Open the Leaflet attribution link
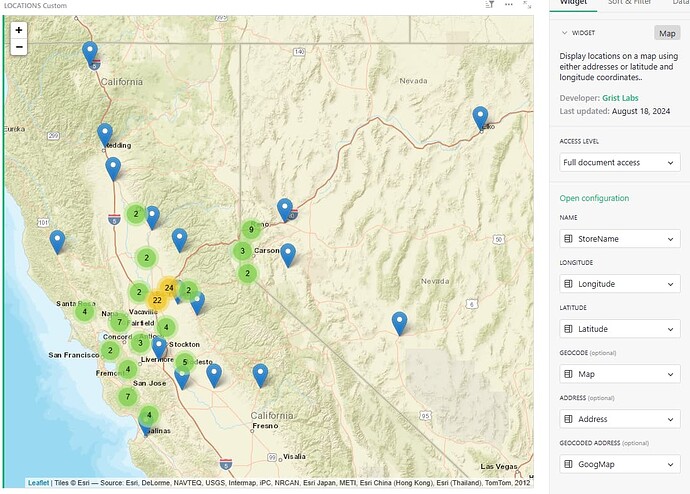Viewport: 690px width, 494px height. point(38,483)
